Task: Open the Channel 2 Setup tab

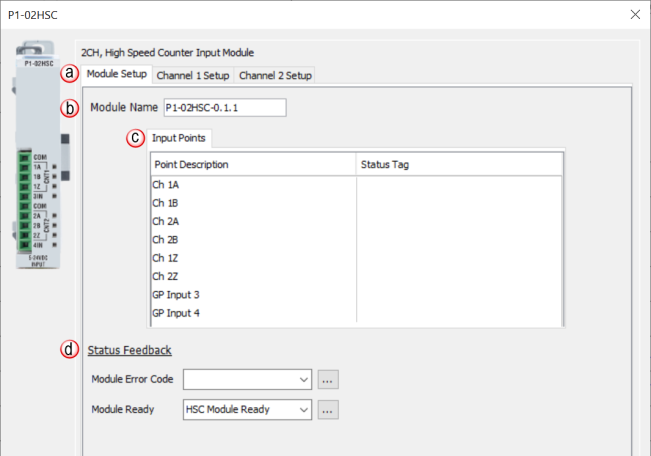Action: click(276, 75)
